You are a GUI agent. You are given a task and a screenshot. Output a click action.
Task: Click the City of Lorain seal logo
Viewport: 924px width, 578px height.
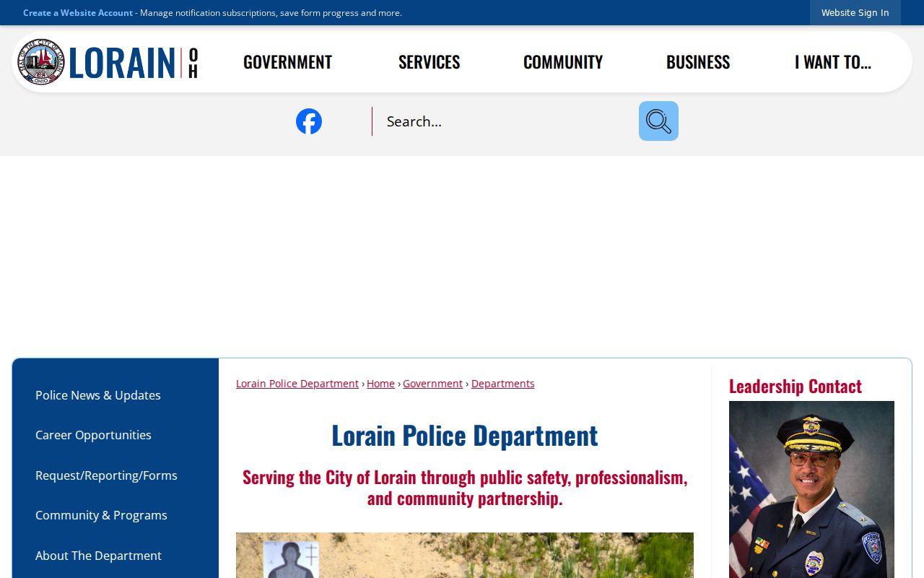tap(41, 61)
